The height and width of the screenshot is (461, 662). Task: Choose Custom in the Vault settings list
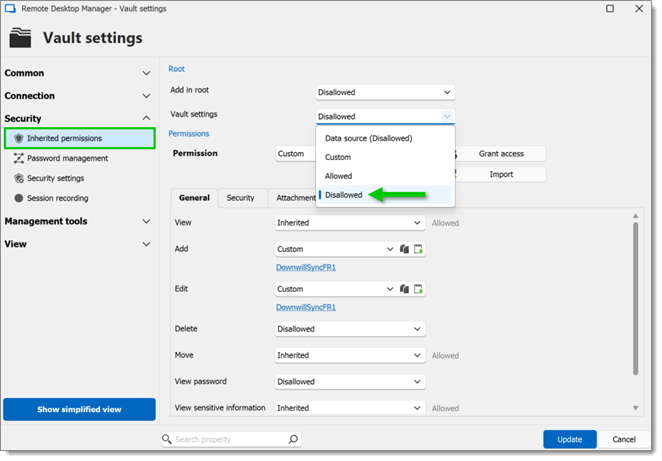tap(385, 157)
